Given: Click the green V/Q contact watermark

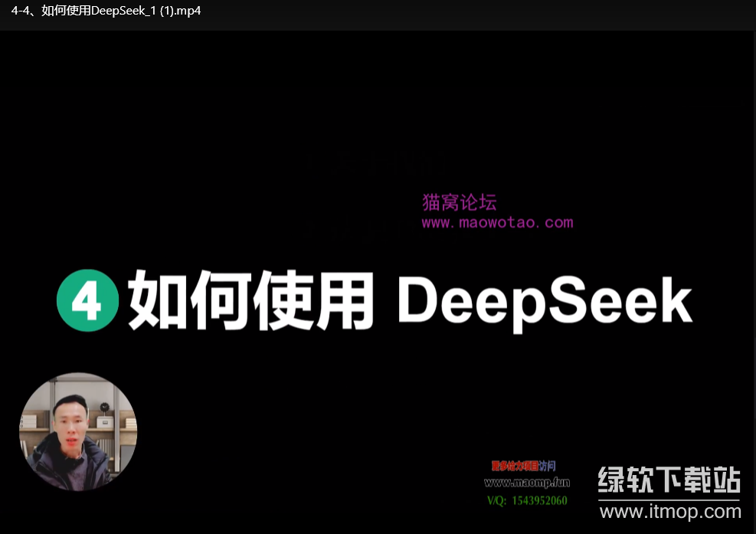Looking at the screenshot, I should click(526, 500).
